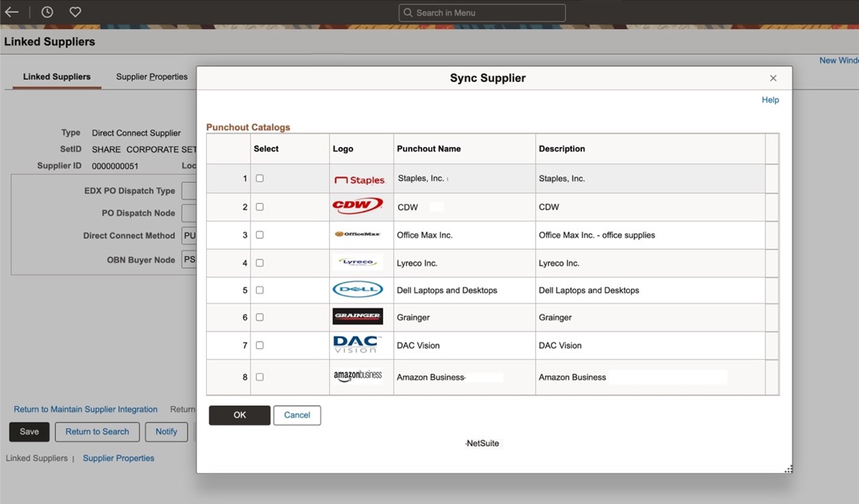Click the OfficeMax logo
This screenshot has height=504, width=859.
357,234
